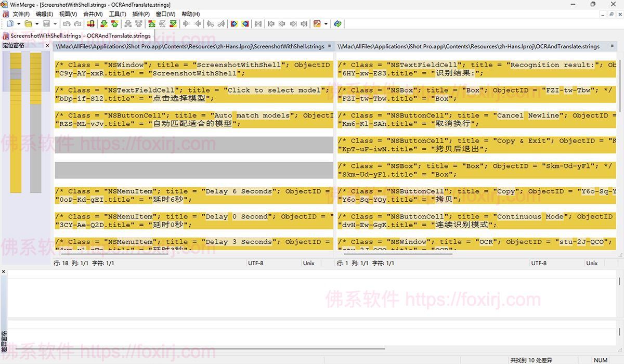The image size is (624, 364).
Task: Click the Unix line-ending indicator
Action: coord(309,263)
